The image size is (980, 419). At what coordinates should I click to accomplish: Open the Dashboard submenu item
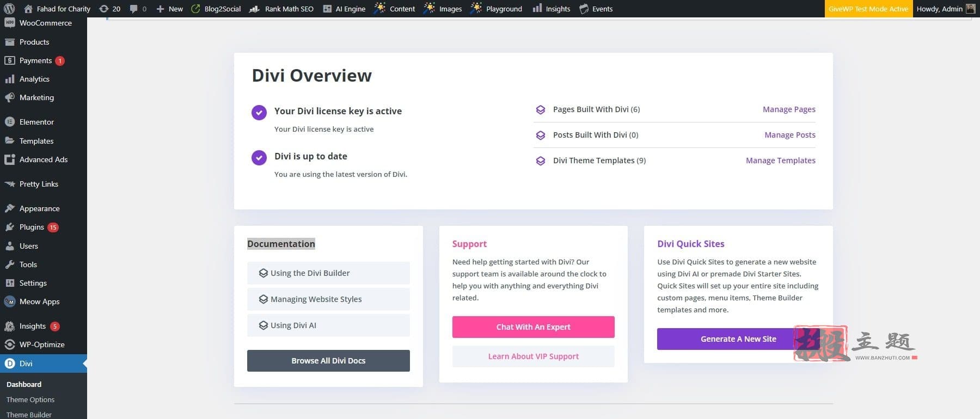coord(24,384)
